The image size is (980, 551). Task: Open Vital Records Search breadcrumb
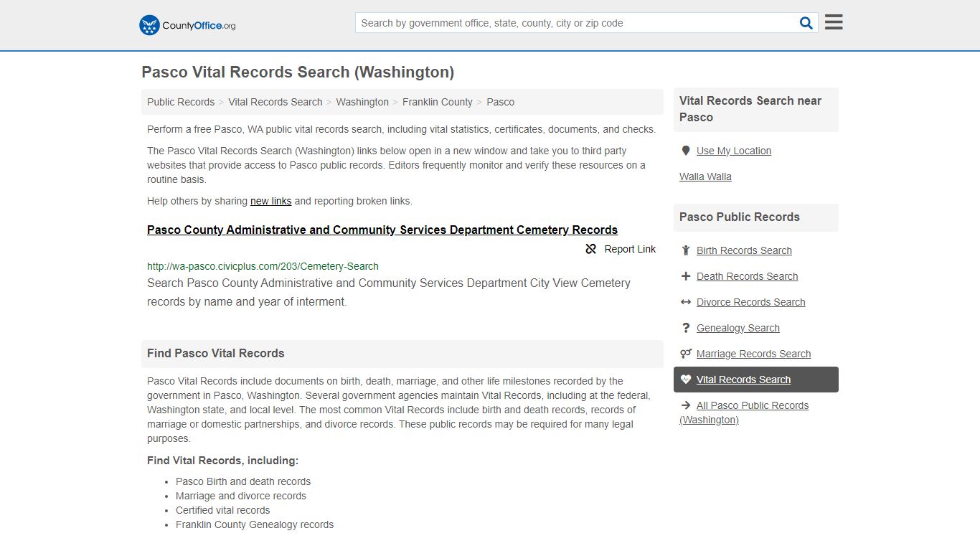click(275, 102)
